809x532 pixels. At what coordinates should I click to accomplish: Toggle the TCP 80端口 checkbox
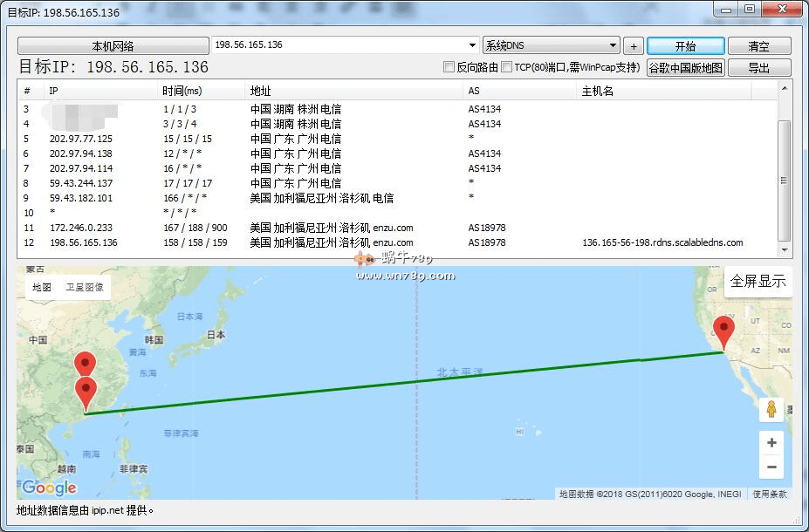click(x=507, y=67)
